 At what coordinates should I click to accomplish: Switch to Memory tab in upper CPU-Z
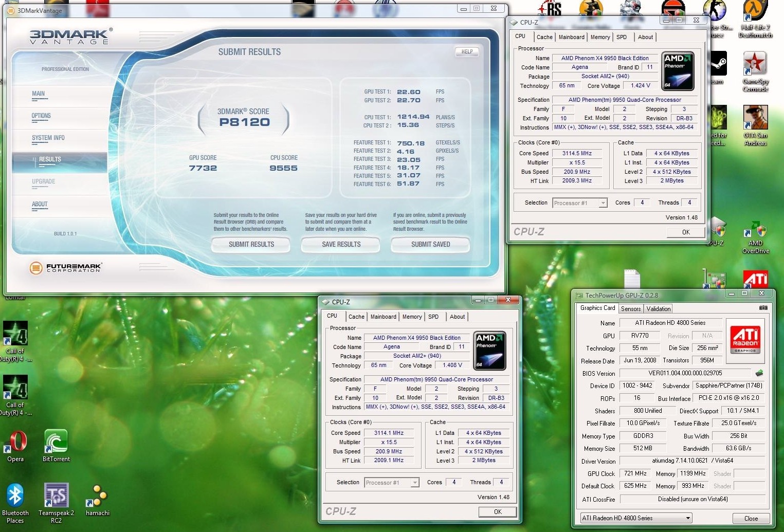(600, 37)
